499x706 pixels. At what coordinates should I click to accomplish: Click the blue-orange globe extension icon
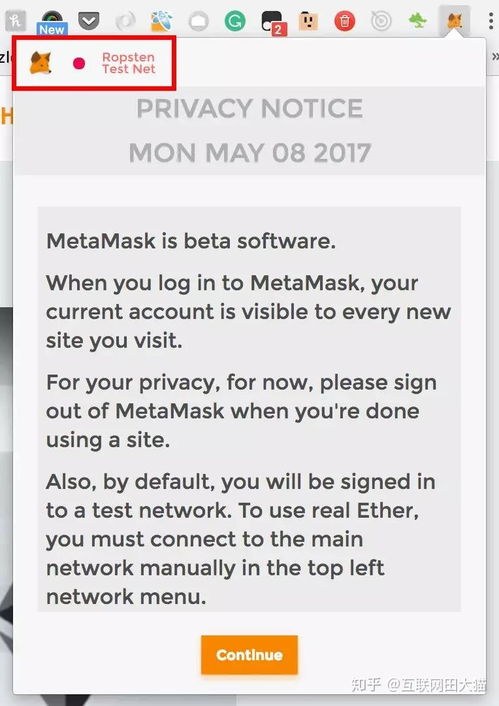click(x=162, y=21)
